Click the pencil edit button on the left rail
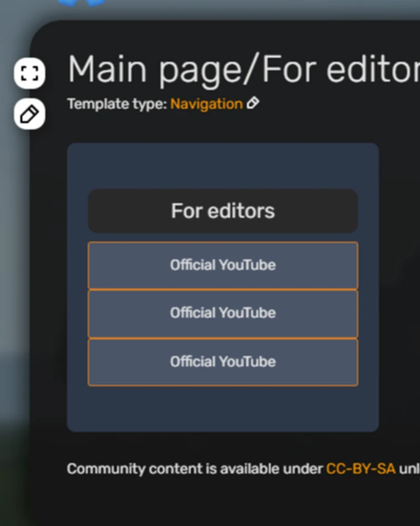 (x=29, y=114)
